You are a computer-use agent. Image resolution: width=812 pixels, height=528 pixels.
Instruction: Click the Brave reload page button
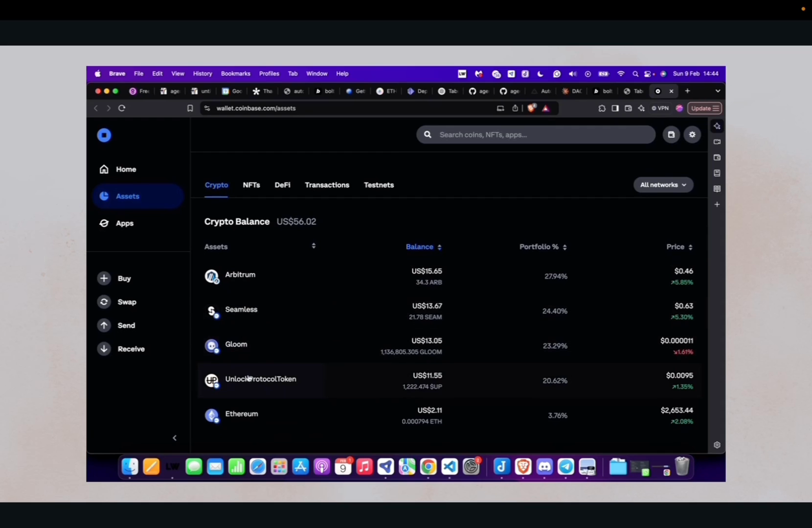122,109
